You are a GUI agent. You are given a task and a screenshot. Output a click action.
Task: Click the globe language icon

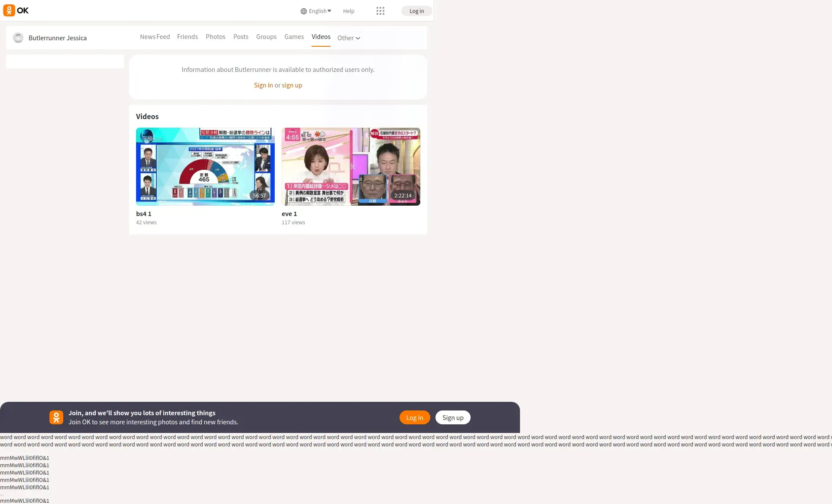303,11
